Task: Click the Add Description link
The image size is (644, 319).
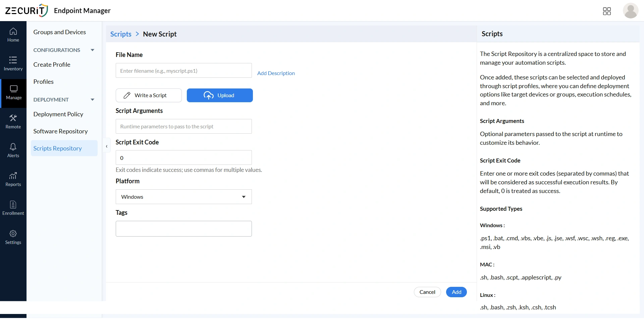Action: click(276, 73)
